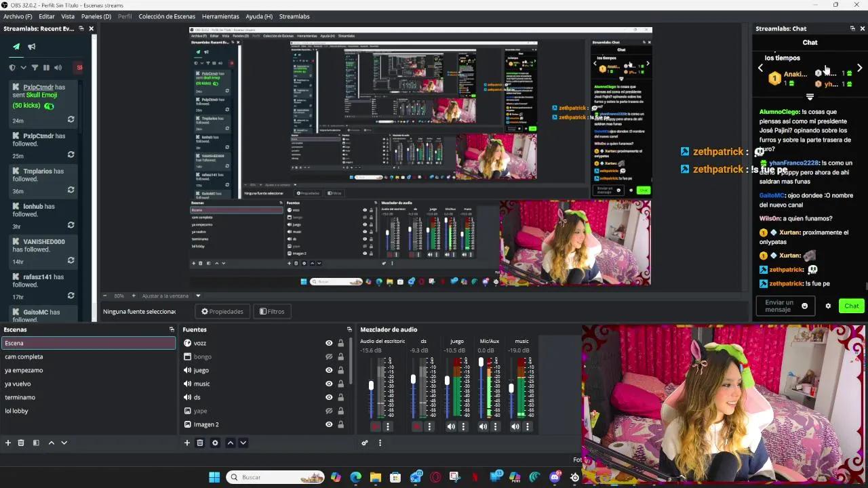Move the source down in Fuentes
This screenshot has height=488, width=868.
243,443
